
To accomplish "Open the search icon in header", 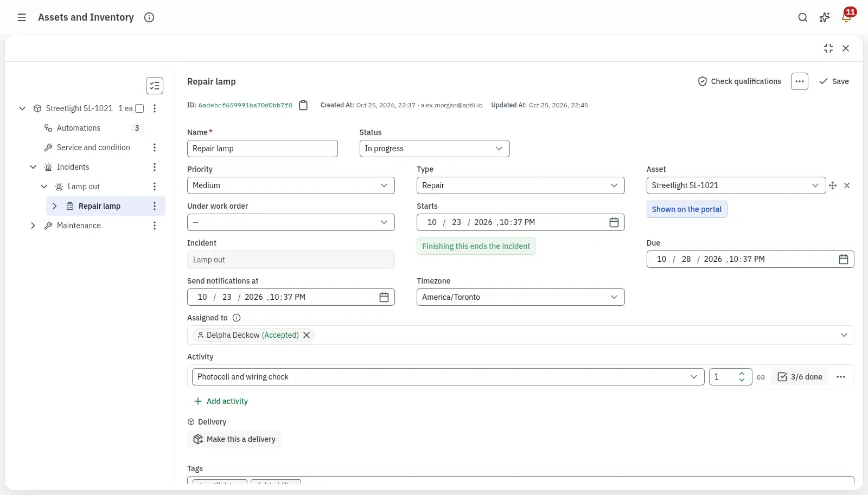I will [x=803, y=17].
